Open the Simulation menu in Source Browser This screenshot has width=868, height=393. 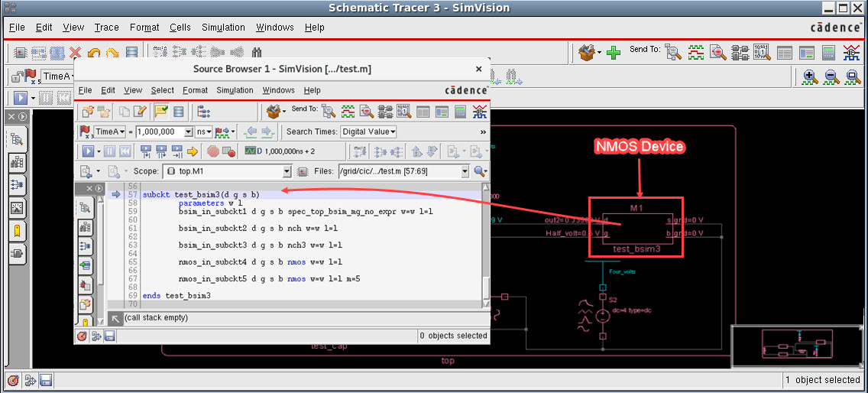pos(235,90)
